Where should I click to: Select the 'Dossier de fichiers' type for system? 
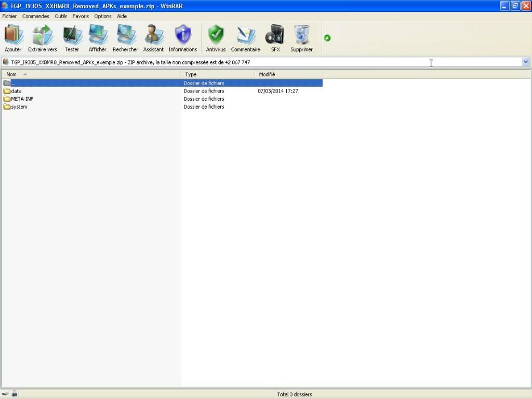click(204, 107)
